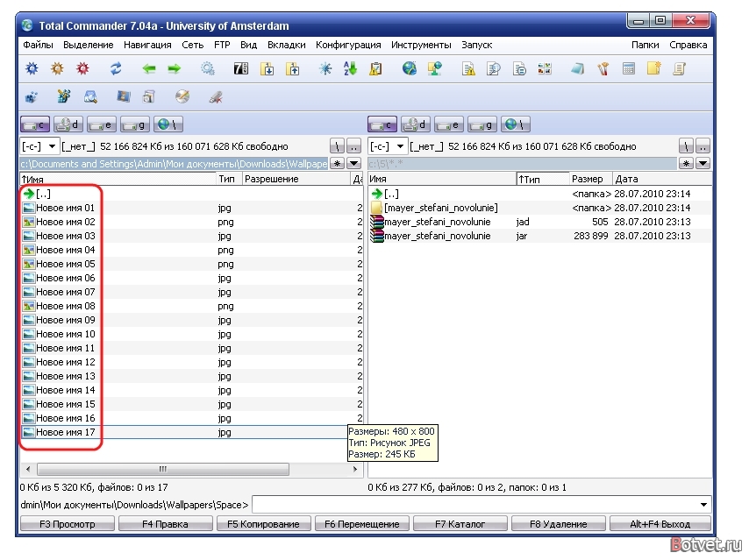Viewport: 749px width, 560px height.
Task: Open right panel directory history arrow
Action: [703, 163]
